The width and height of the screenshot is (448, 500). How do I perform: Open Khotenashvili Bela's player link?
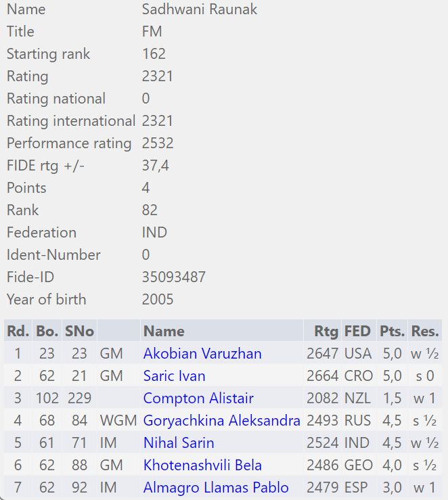point(202,465)
